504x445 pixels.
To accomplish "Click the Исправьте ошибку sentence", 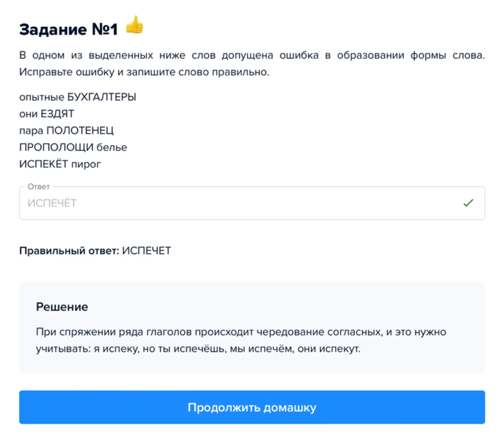I will click(144, 72).
